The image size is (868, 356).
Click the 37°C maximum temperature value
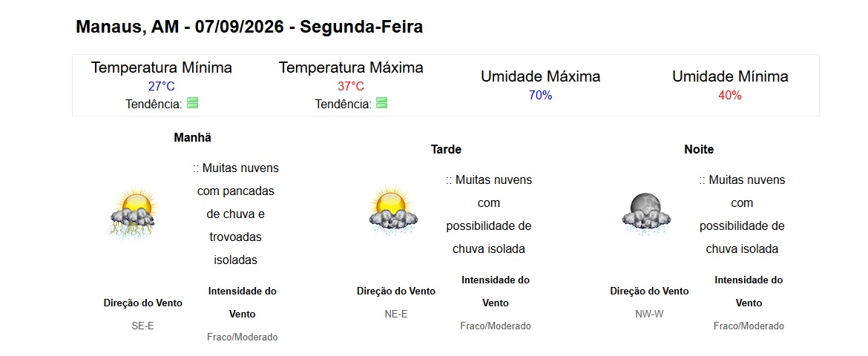351,86
